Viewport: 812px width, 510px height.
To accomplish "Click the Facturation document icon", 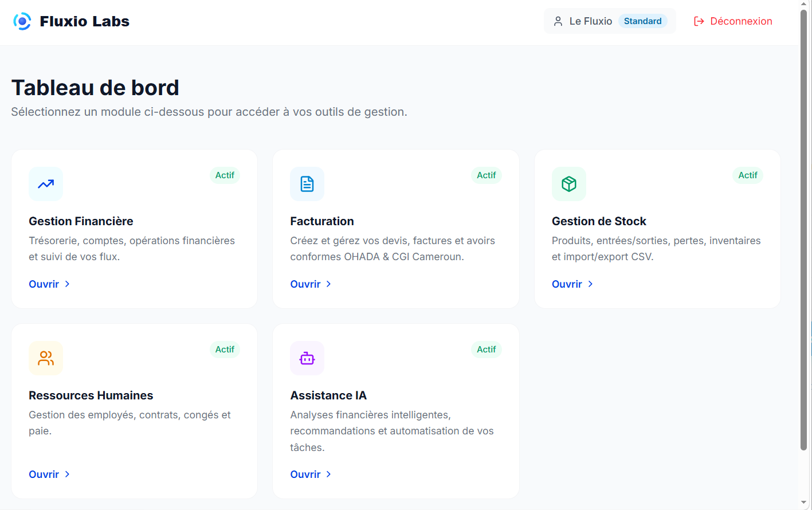I will tap(307, 184).
